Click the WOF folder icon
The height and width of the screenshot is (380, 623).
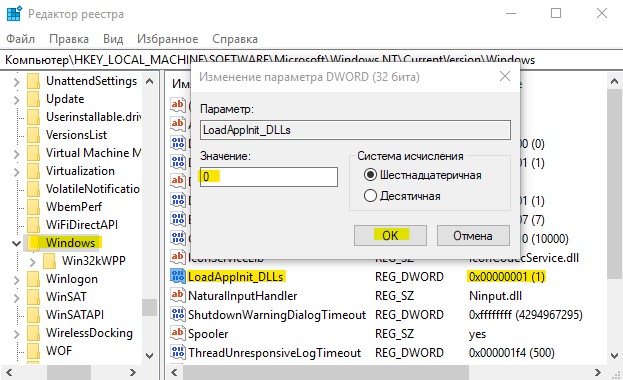pos(33,351)
